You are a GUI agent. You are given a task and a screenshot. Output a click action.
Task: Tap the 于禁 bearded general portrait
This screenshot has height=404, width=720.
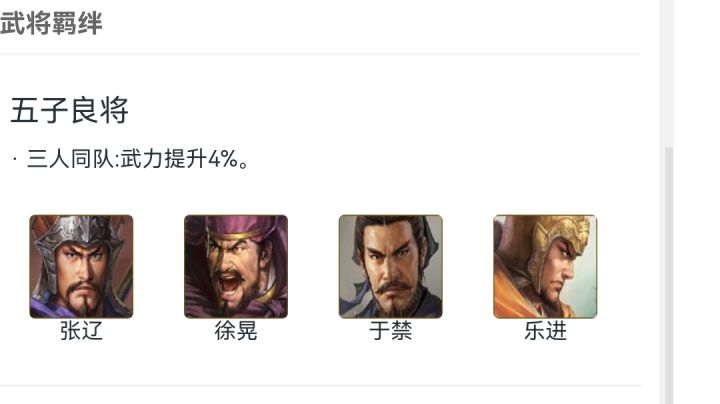point(391,266)
